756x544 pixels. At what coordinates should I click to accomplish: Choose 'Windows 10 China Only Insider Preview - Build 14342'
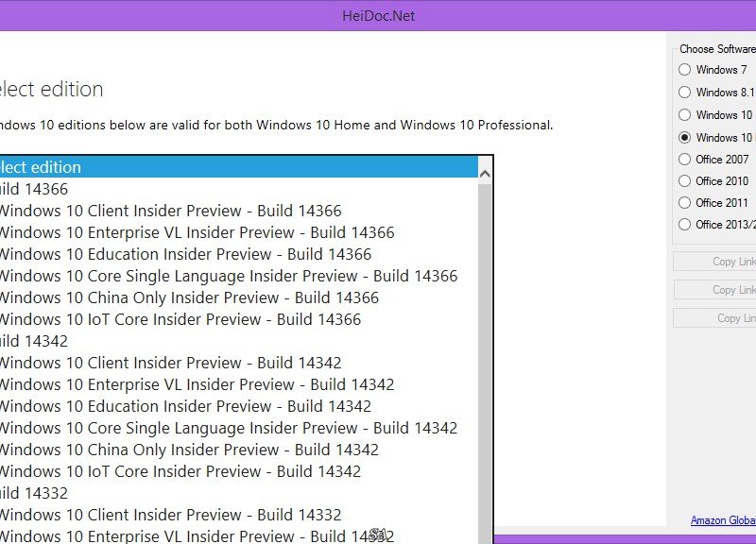tap(239, 449)
